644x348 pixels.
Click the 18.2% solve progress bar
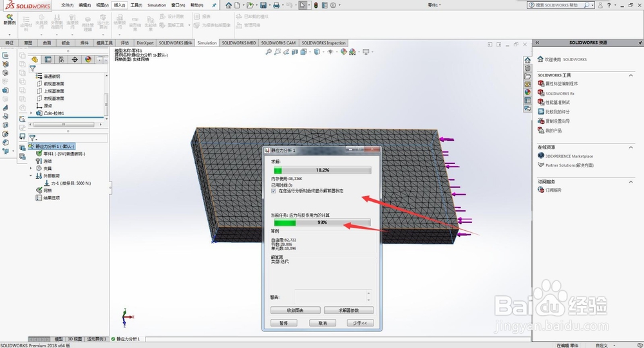[323, 170]
